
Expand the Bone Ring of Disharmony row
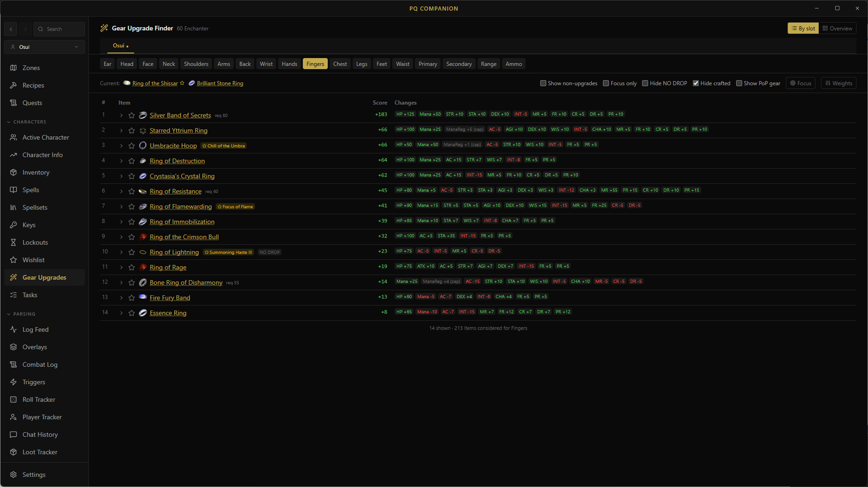121,282
